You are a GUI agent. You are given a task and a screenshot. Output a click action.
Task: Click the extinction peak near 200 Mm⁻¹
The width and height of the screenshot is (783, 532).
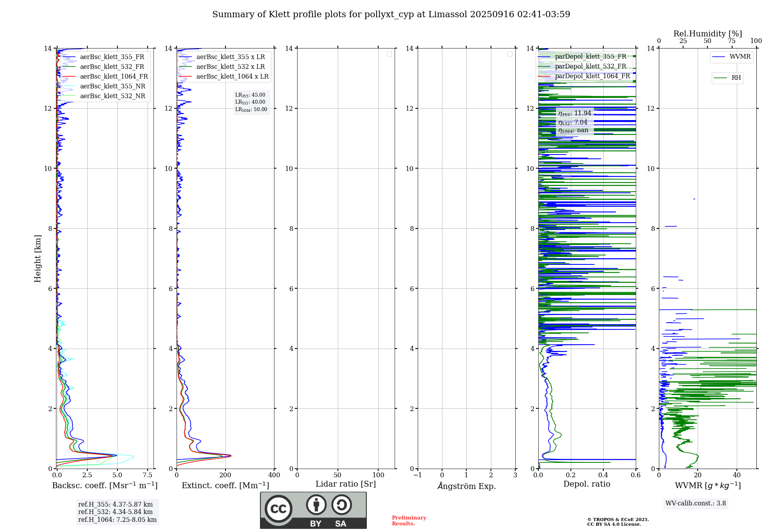(x=230, y=456)
